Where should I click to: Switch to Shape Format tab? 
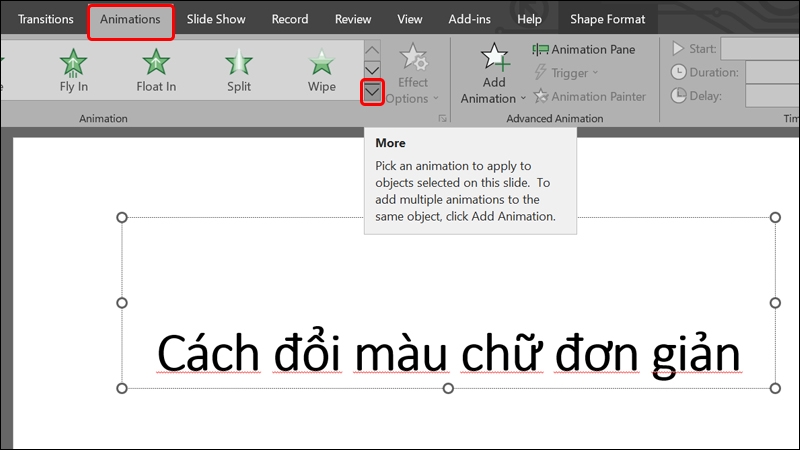(x=607, y=19)
